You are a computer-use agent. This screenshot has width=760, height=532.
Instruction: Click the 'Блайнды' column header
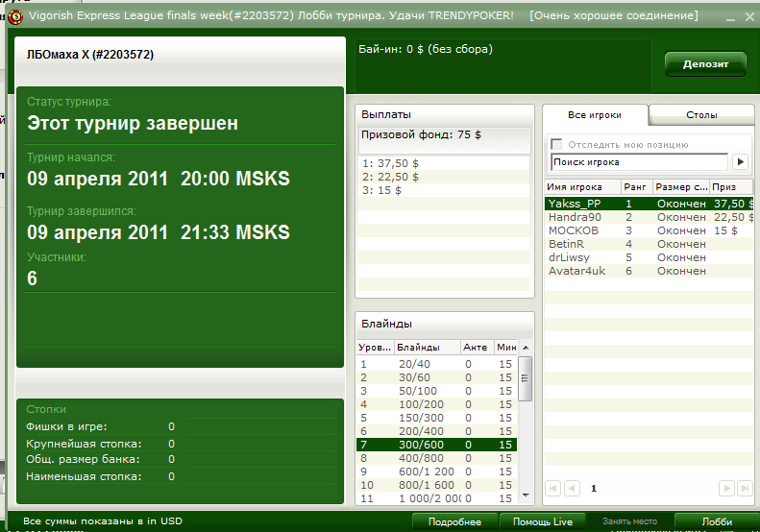click(x=427, y=348)
